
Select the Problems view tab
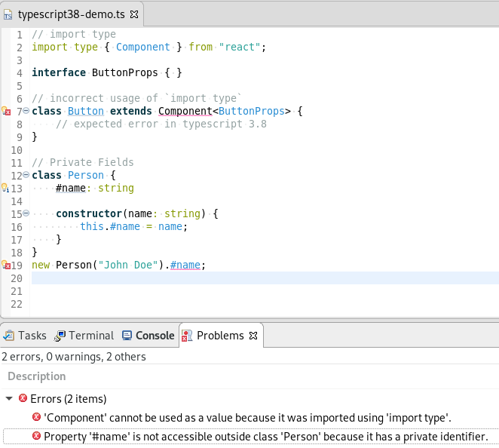click(x=220, y=336)
